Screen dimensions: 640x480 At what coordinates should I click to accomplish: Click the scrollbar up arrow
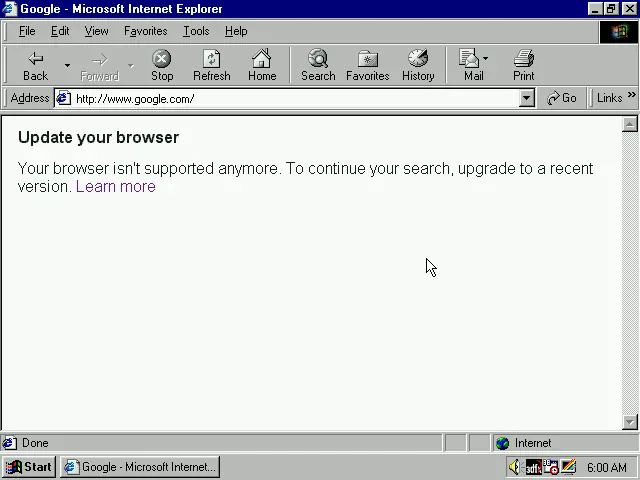pos(629,124)
